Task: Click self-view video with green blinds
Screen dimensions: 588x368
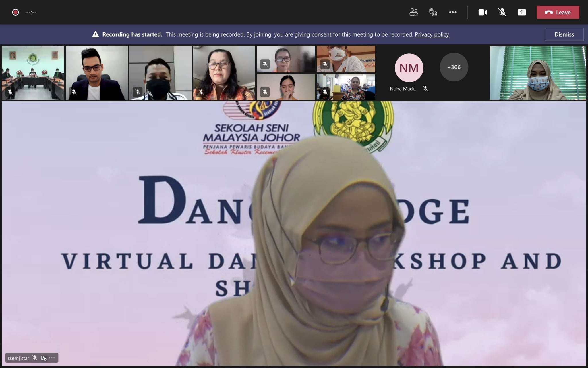Action: point(537,73)
